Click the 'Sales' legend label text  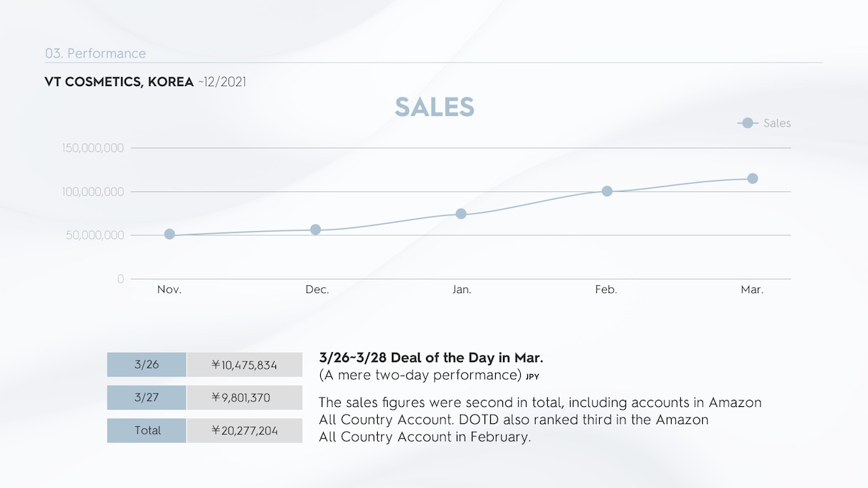click(x=777, y=123)
